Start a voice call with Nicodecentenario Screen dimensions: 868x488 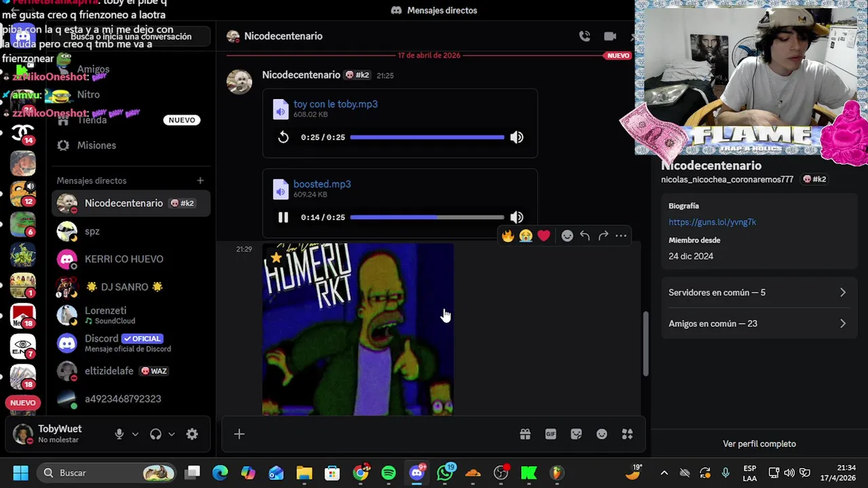(585, 37)
